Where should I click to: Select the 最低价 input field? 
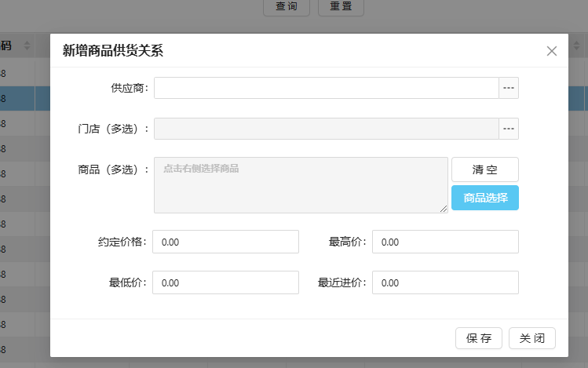[225, 282]
